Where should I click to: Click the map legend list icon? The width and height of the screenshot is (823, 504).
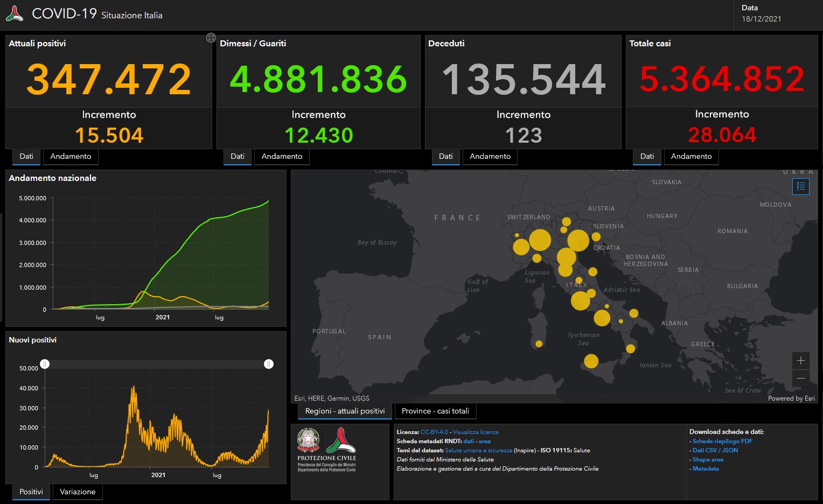pos(800,186)
